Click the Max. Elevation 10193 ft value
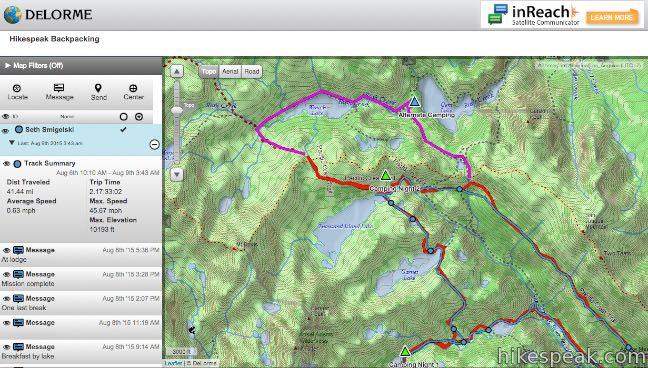Screen dimensions: 648x368 [102, 229]
